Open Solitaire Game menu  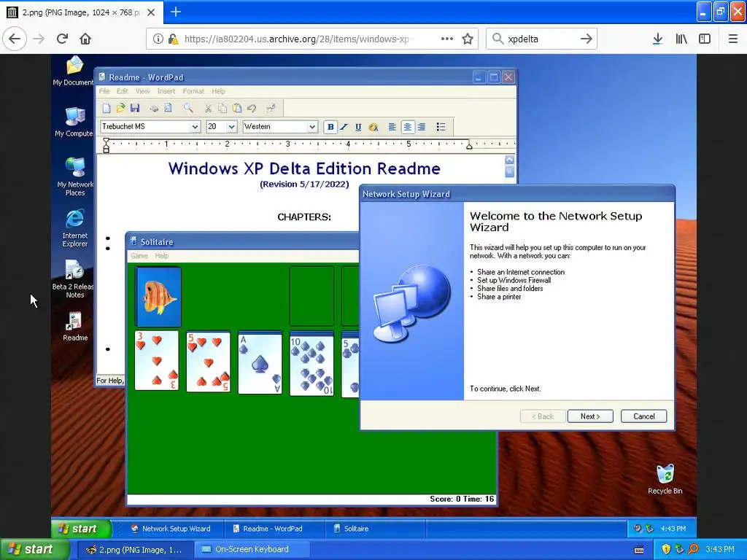point(139,256)
